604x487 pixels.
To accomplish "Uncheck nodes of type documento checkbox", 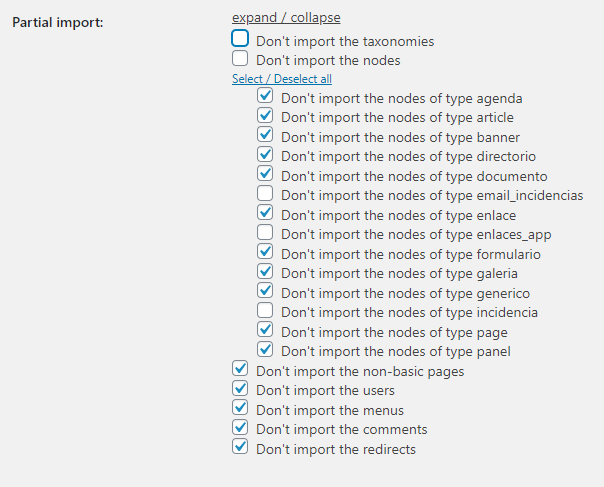I will point(265,174).
